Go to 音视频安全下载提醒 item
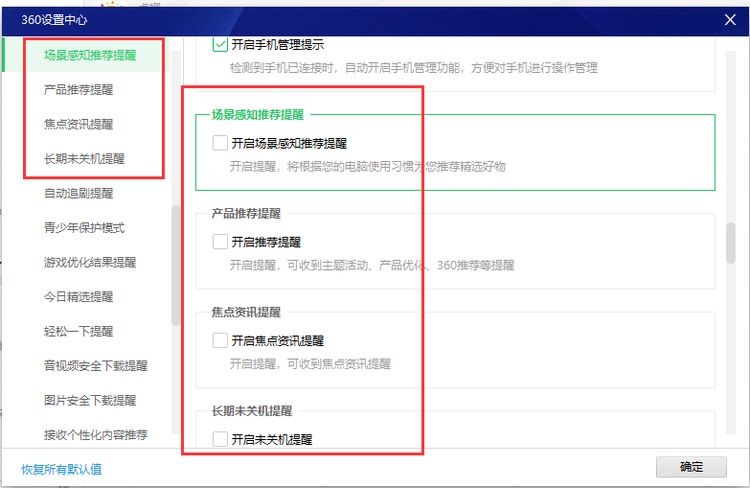This screenshot has height=488, width=750. pyautogui.click(x=95, y=366)
